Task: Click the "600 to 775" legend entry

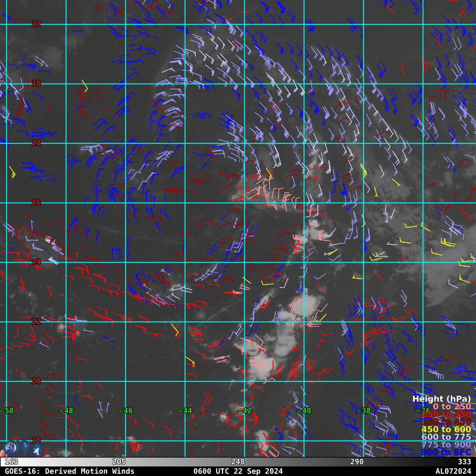Action: [446, 437]
